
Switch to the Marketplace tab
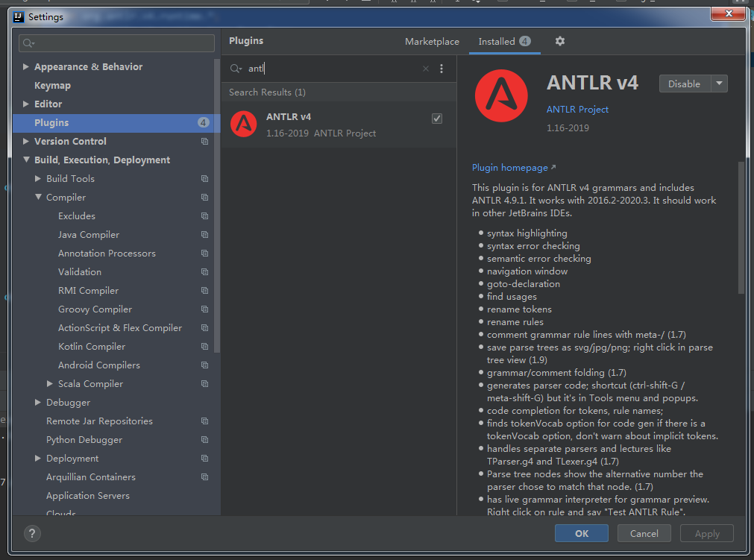pyautogui.click(x=432, y=42)
